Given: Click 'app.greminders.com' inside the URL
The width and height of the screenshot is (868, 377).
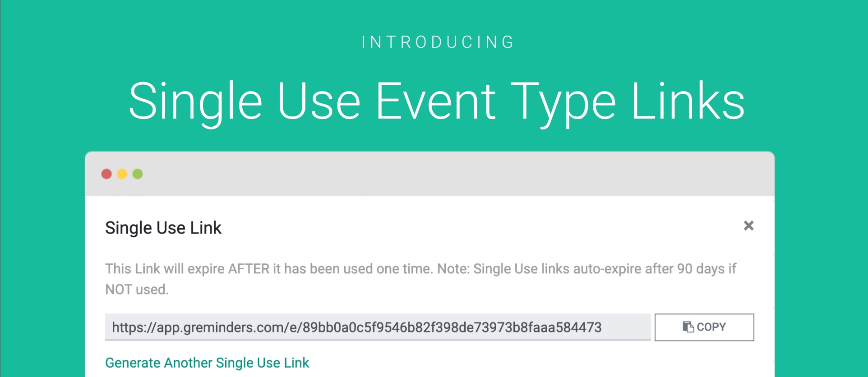Looking at the screenshot, I should click(x=220, y=327).
